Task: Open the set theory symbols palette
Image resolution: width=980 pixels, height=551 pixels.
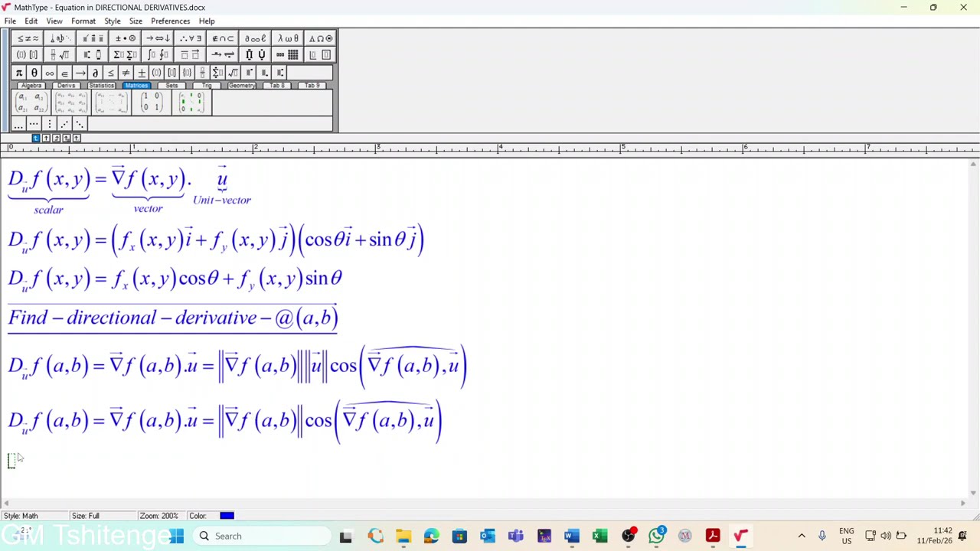Action: pyautogui.click(x=223, y=38)
